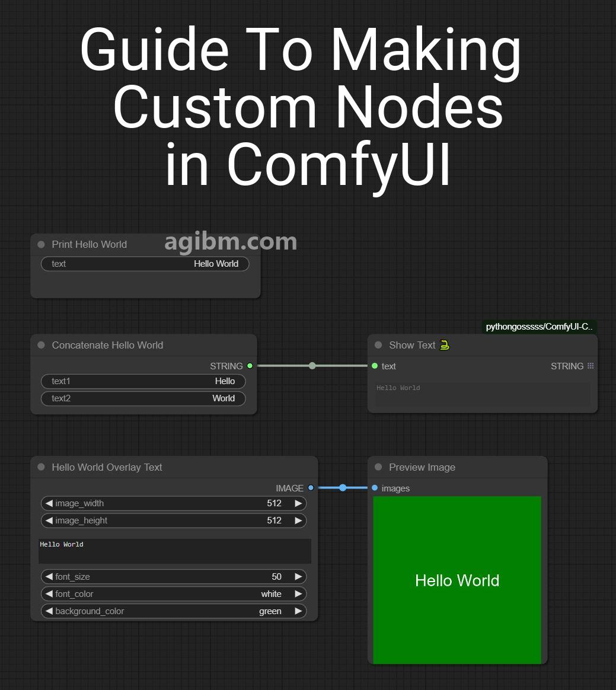Edit the text field in Print Hello World
Viewport: 616px width, 690px height.
(145, 264)
